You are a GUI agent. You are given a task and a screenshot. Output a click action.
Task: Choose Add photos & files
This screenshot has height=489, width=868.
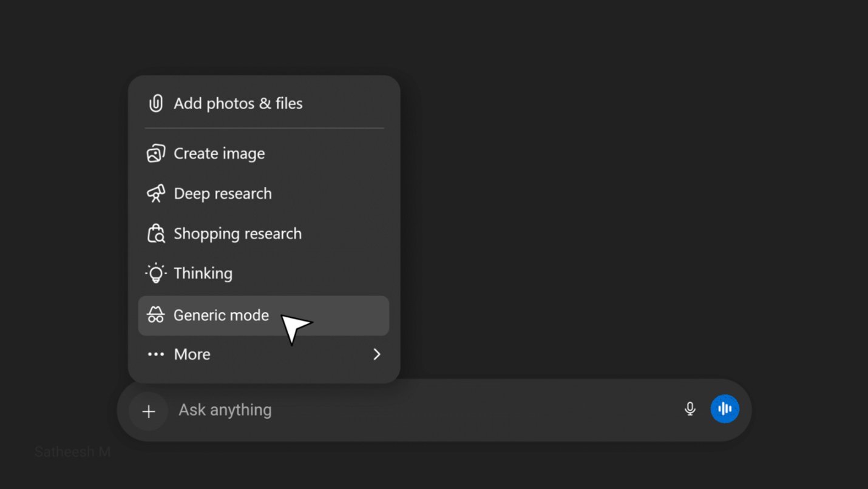(264, 103)
